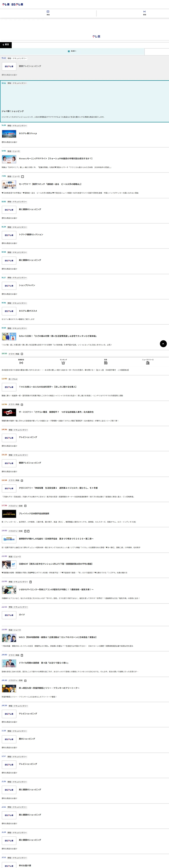The width and height of the screenshot is (169, 868).
Task: Open 豪華歌手が懐かしの名曲を program title
Action: click(x=56, y=539)
